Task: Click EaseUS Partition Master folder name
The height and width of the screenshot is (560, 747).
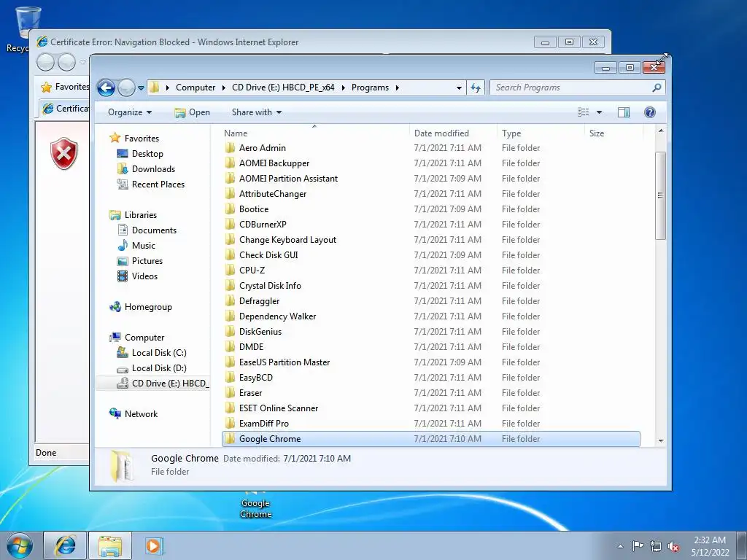Action: point(285,362)
